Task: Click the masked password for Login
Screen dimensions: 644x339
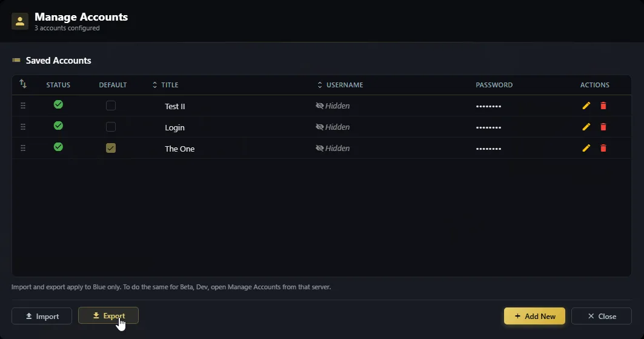Action: click(488, 127)
